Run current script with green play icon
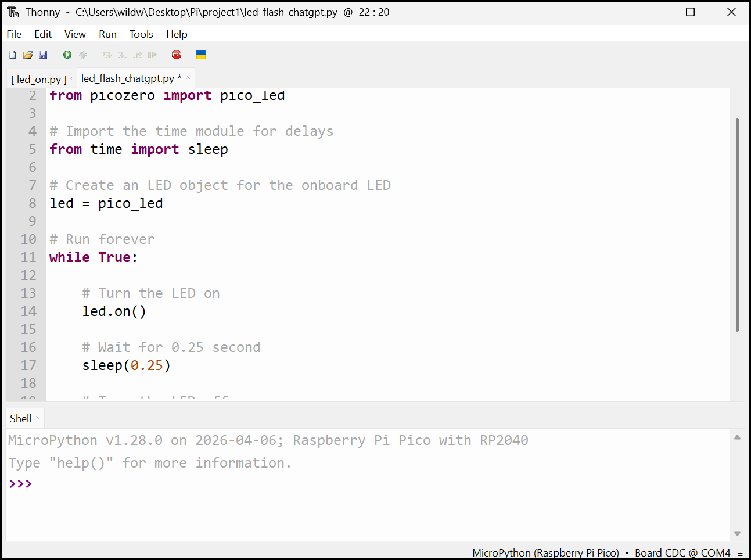The height and width of the screenshot is (560, 751). (x=67, y=55)
